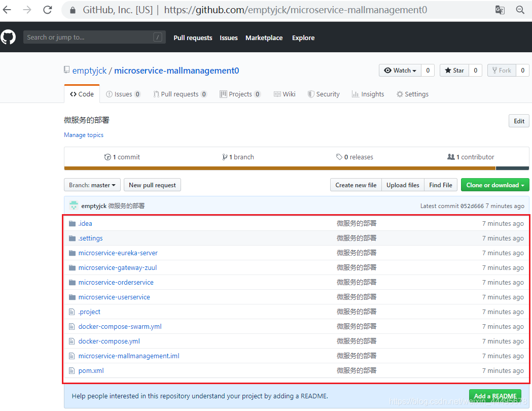The image size is (532, 411).
Task: Click Create new file button
Action: coord(356,185)
